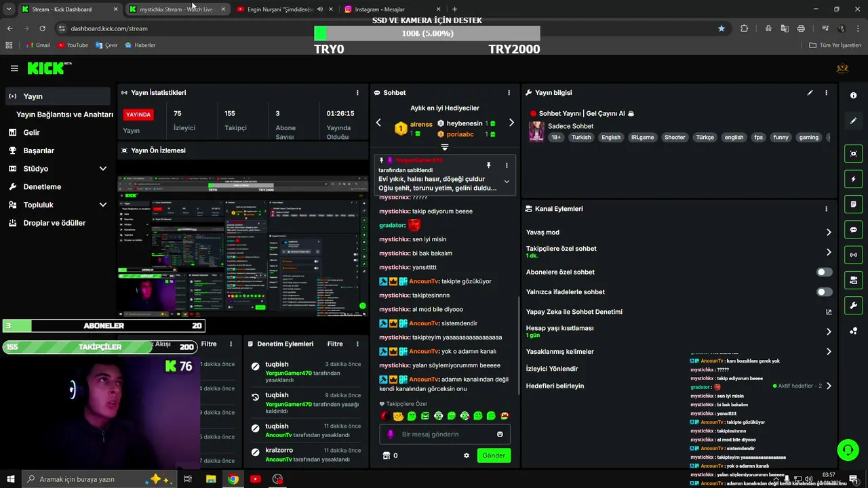This screenshot has width=868, height=488.
Task: Open Windows Start menu
Action: tap(10, 479)
